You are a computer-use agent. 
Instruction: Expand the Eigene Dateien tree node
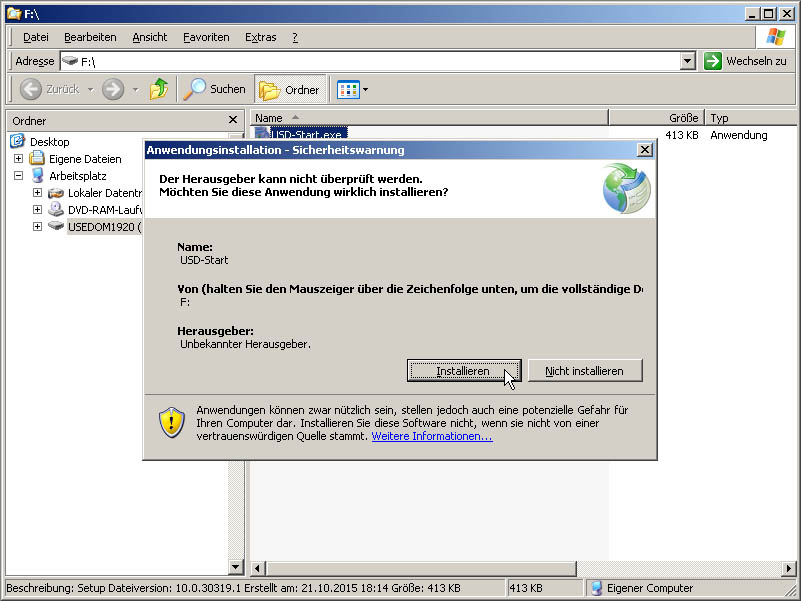18,159
